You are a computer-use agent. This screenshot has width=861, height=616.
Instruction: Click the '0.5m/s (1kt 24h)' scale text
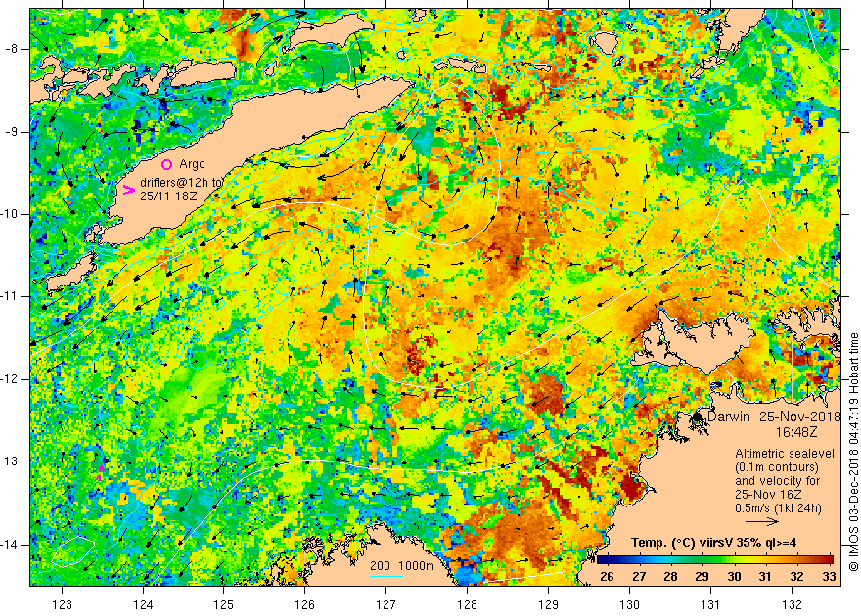778,508
